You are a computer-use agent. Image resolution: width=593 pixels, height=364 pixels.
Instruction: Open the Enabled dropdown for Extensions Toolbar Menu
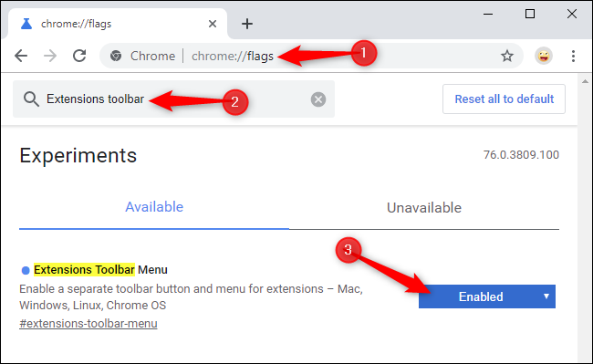487,296
